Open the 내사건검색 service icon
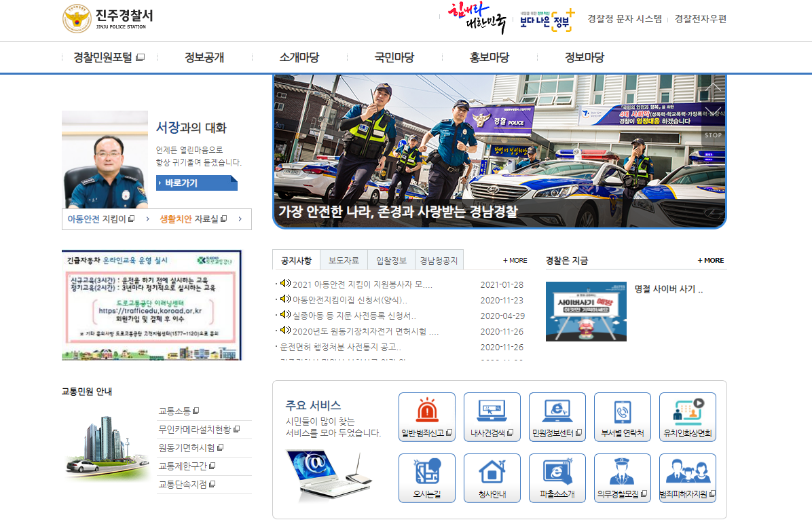Image resolution: width=812 pixels, height=522 pixels. pos(492,417)
